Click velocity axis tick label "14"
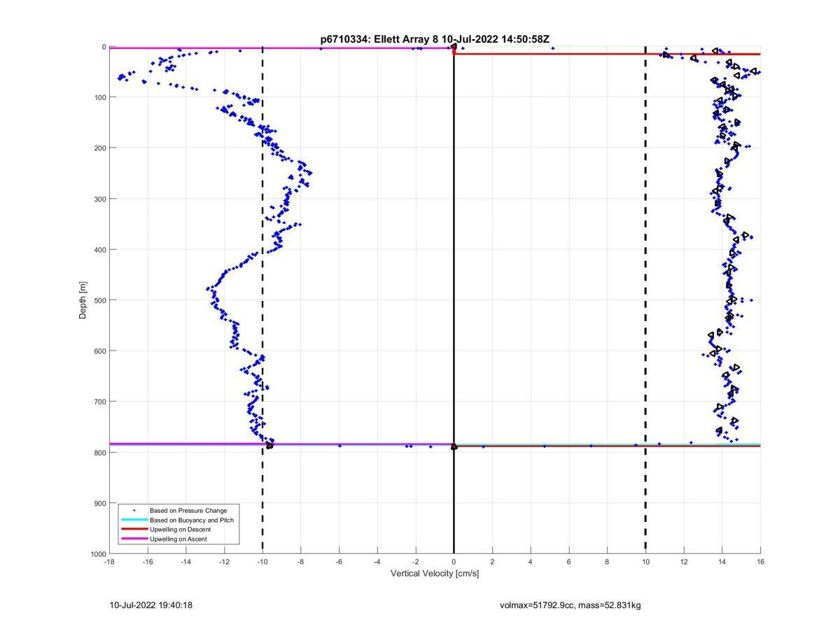The width and height of the screenshot is (840, 622). 722,562
